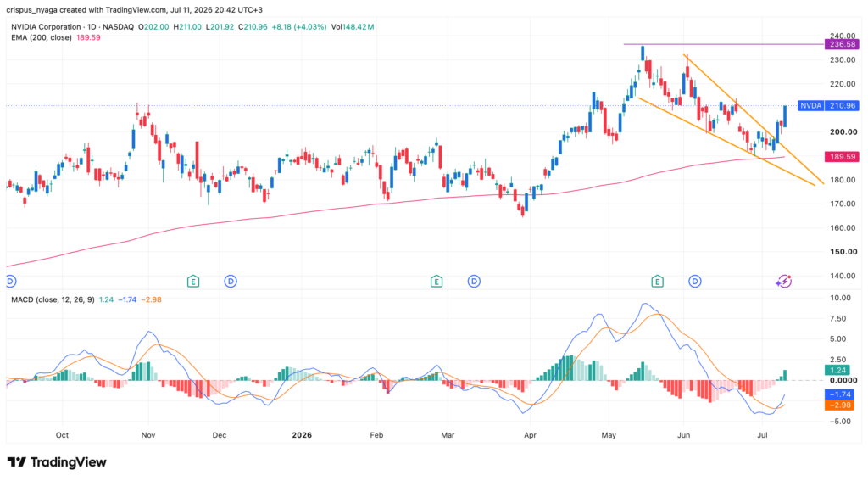Screen dimensions: 868x481
Task: Open the earnings marker in late February
Action: coord(437,282)
